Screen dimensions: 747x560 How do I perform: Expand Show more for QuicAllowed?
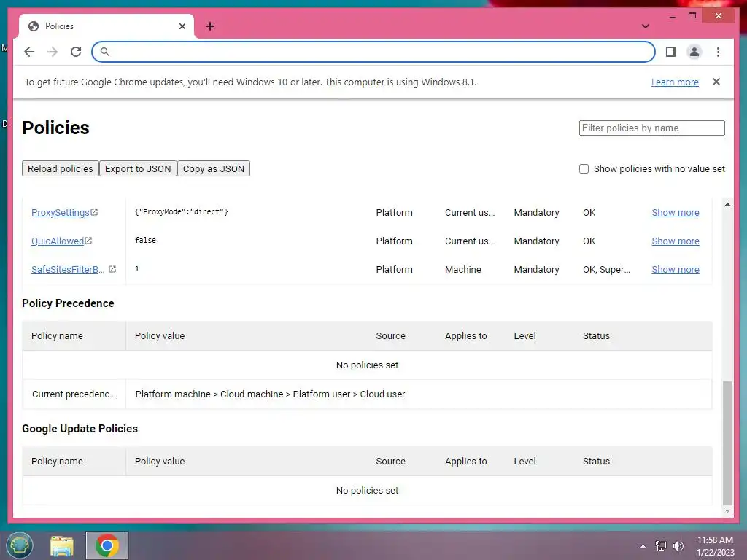[675, 241]
